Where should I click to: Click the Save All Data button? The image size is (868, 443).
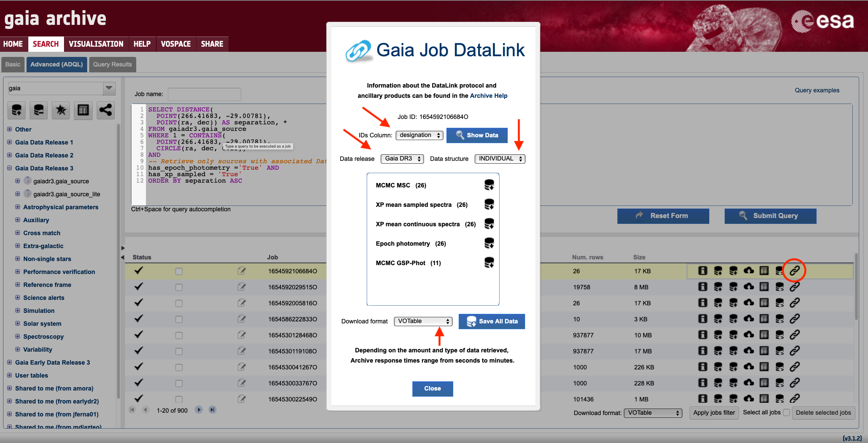492,321
